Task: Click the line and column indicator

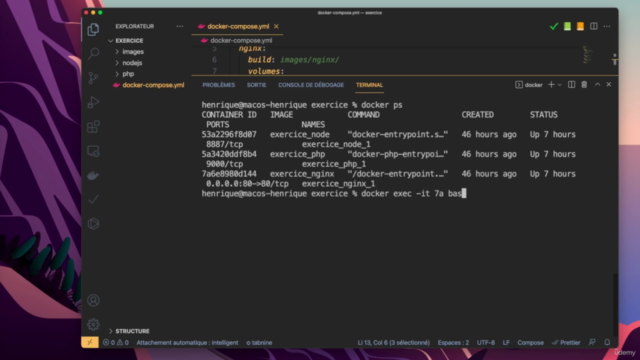Action: pos(393,342)
